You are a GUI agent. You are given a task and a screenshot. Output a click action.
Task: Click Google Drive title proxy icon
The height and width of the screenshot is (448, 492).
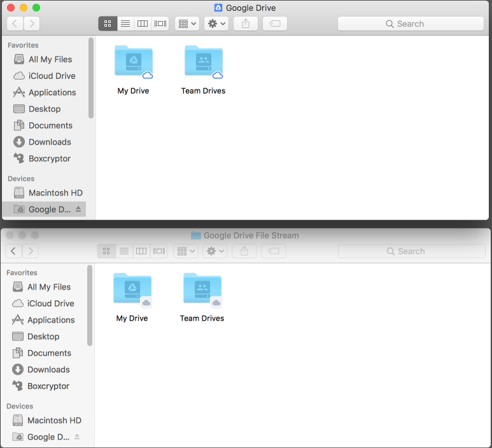pos(218,8)
